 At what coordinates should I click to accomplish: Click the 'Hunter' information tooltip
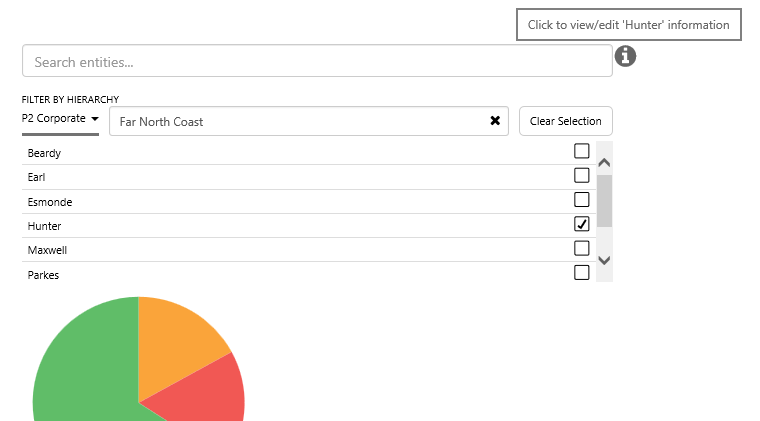[628, 25]
